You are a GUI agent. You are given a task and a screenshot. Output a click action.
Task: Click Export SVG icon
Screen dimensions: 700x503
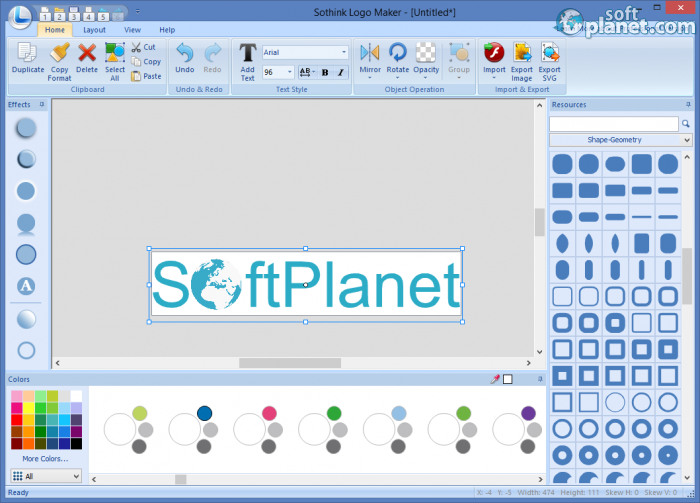click(x=549, y=62)
